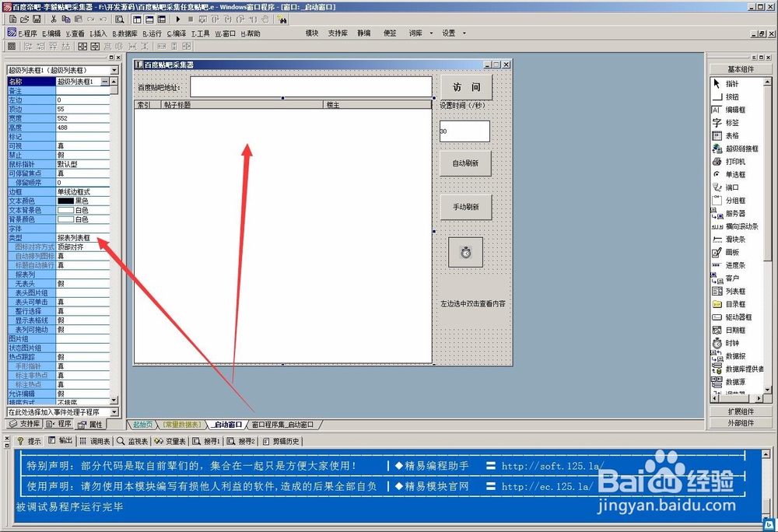
Task: Click the time edit box showing 30
Action: (x=464, y=131)
